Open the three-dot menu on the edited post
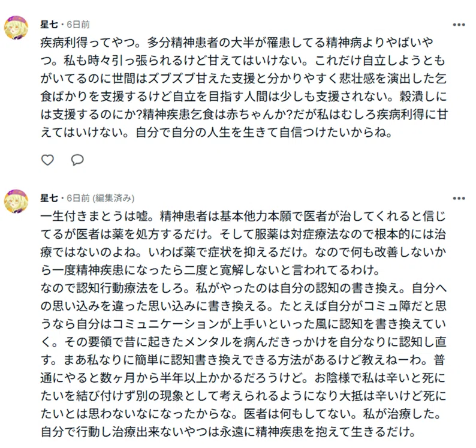This screenshot has width=476, height=448. tap(459, 199)
